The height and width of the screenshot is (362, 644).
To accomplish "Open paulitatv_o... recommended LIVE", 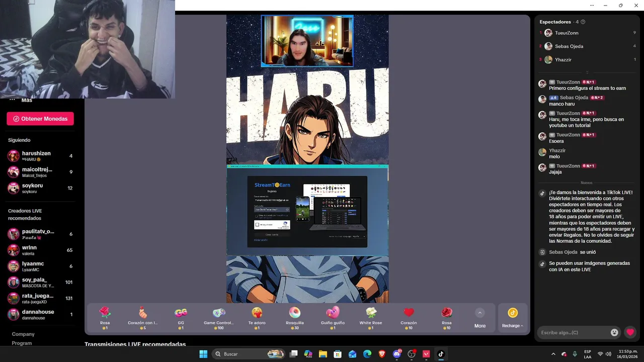I will (x=40, y=234).
